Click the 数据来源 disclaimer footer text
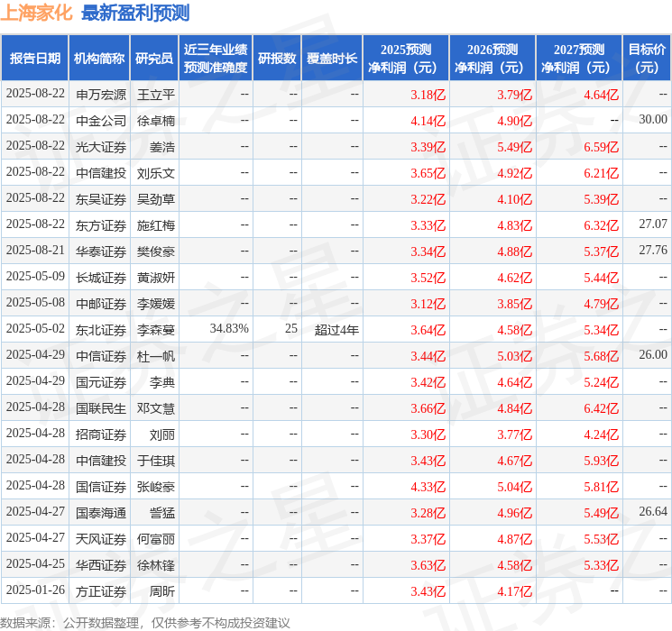The width and height of the screenshot is (672, 631). coord(145,622)
